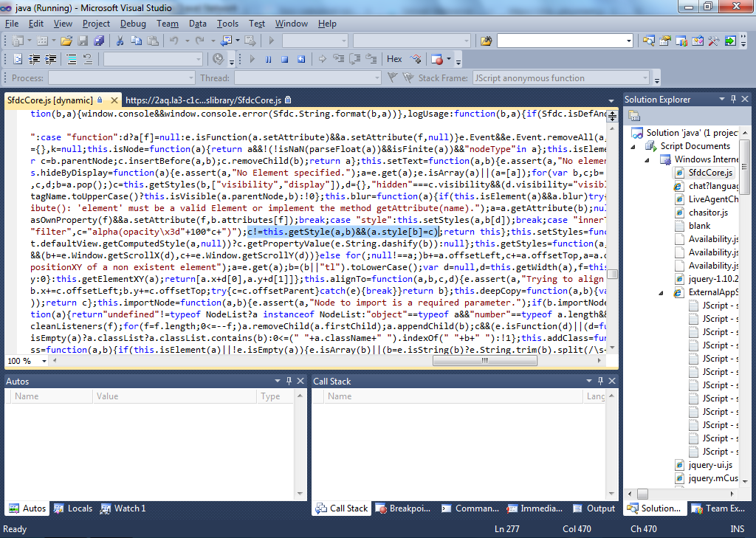Open the breakpoints window toolbar icon

coord(437,59)
